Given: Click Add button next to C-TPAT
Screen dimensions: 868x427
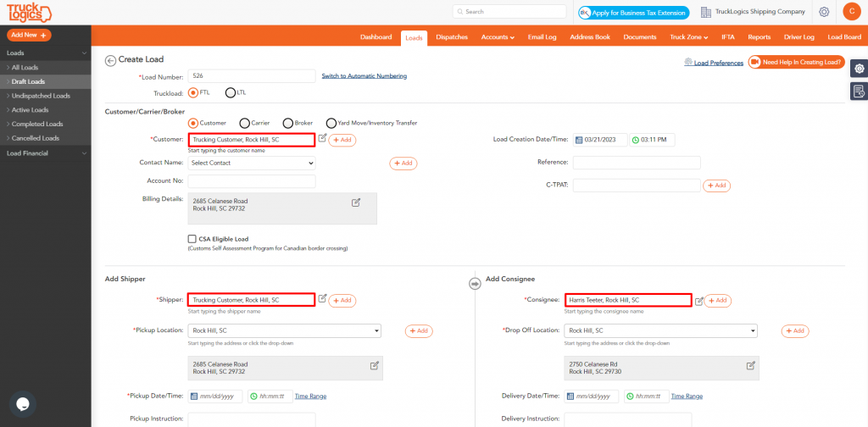Looking at the screenshot, I should click(716, 186).
